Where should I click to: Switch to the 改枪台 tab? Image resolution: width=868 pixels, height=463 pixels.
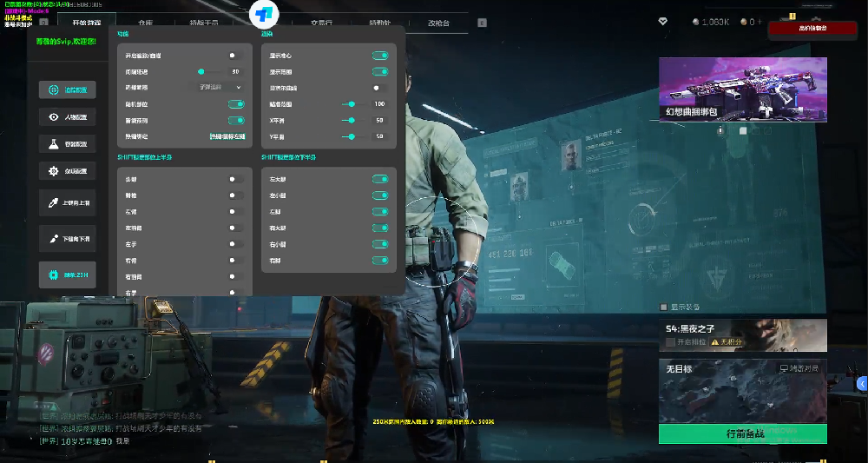(x=438, y=23)
